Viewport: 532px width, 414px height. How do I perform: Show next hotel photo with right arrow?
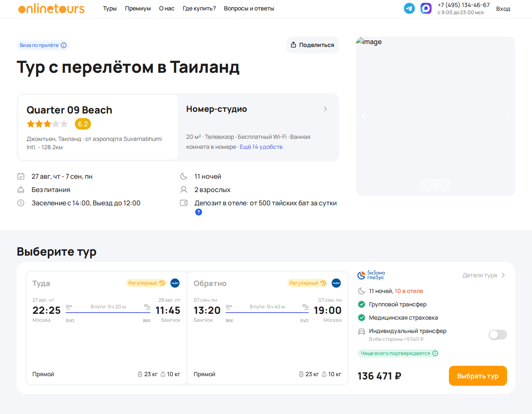pos(507,116)
